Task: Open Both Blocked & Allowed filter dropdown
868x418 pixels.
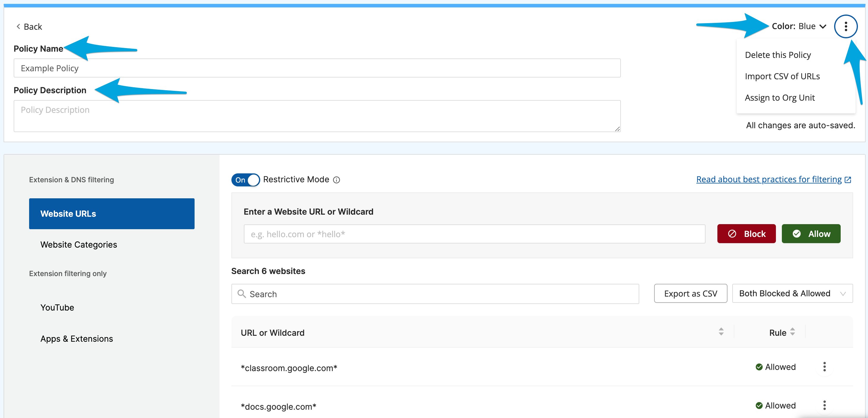Action: 792,293
